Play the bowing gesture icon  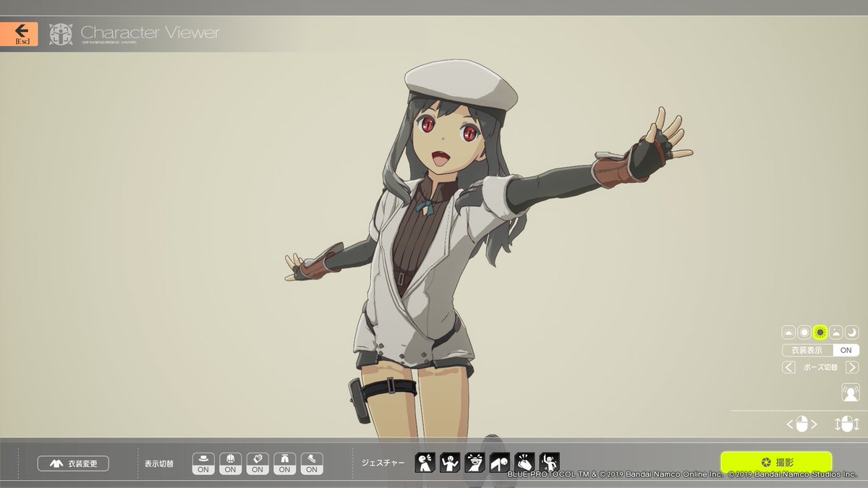pyautogui.click(x=500, y=463)
